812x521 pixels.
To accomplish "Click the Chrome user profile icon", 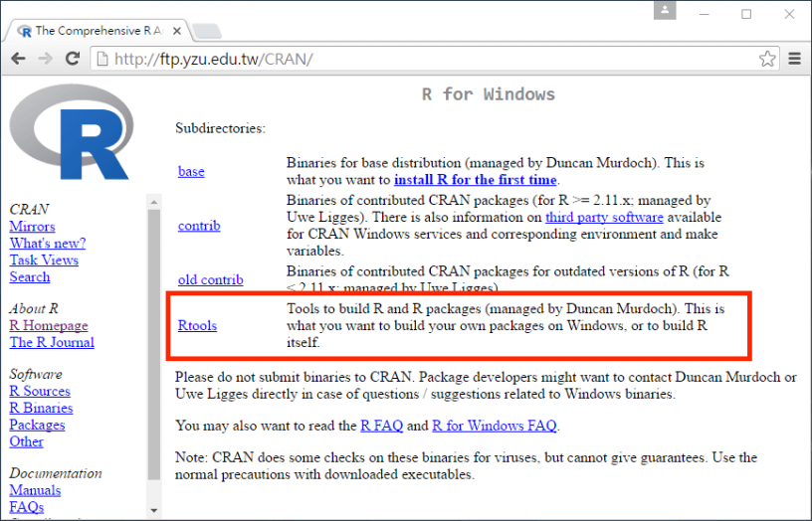I will [665, 12].
